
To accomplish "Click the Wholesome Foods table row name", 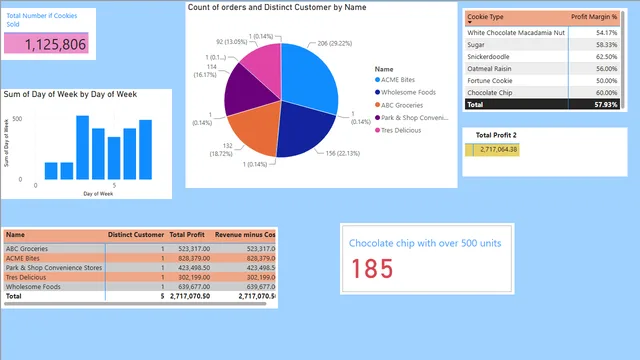I will tap(33, 287).
